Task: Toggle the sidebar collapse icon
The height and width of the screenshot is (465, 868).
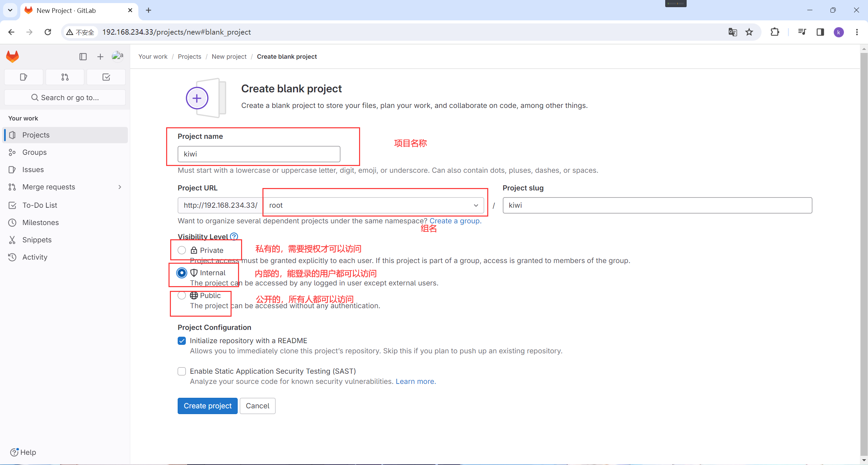Action: tap(83, 57)
